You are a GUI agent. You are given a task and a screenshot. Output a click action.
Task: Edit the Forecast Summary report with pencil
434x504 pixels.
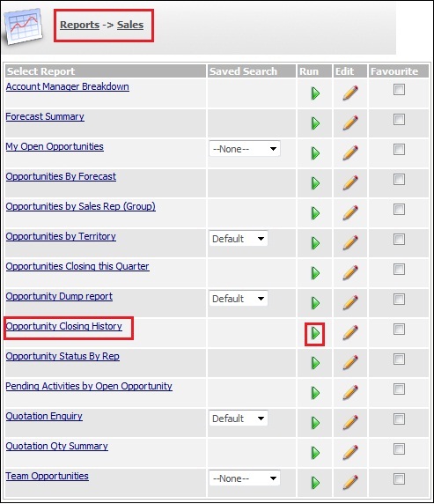click(350, 122)
